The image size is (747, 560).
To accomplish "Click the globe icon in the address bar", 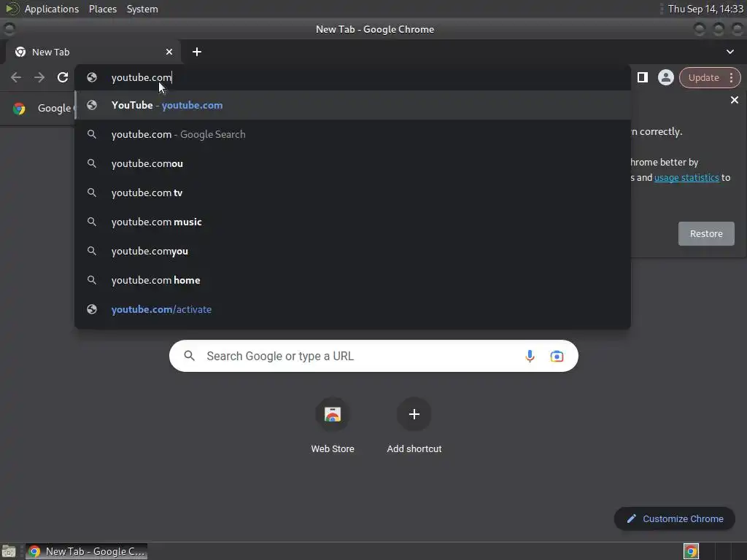I will click(92, 77).
